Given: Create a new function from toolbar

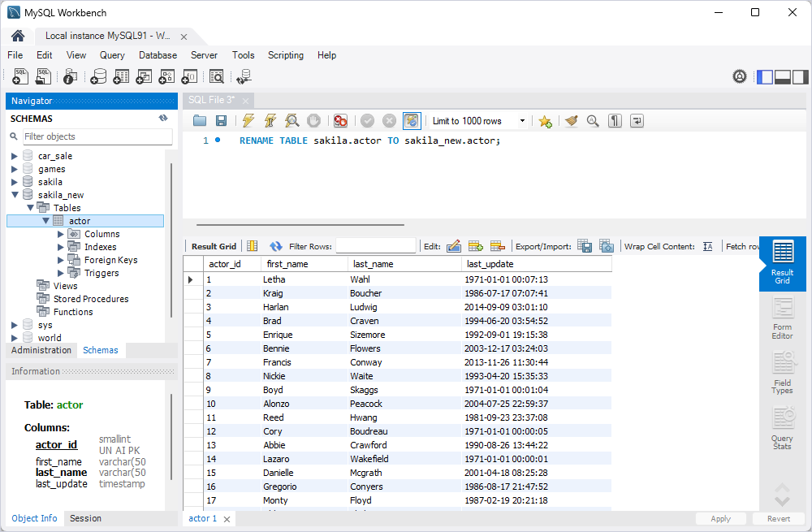Looking at the screenshot, I should click(x=189, y=76).
